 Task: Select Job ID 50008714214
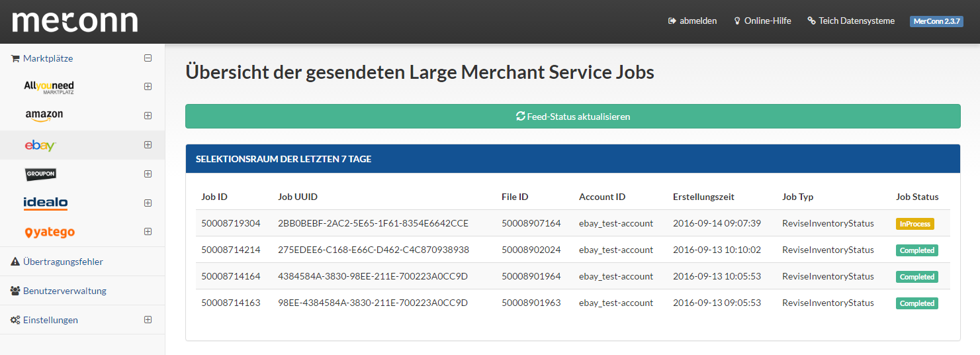[231, 250]
